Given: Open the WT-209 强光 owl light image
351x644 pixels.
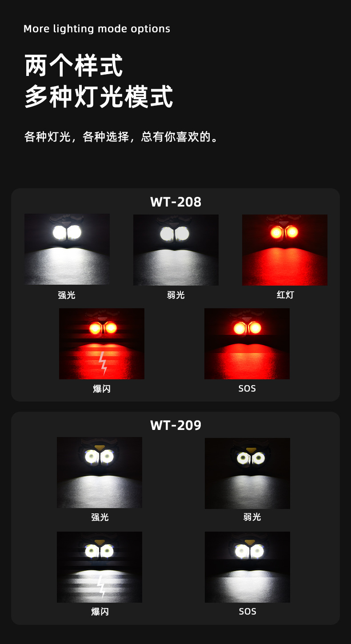Looking at the screenshot, I should coord(100,473).
